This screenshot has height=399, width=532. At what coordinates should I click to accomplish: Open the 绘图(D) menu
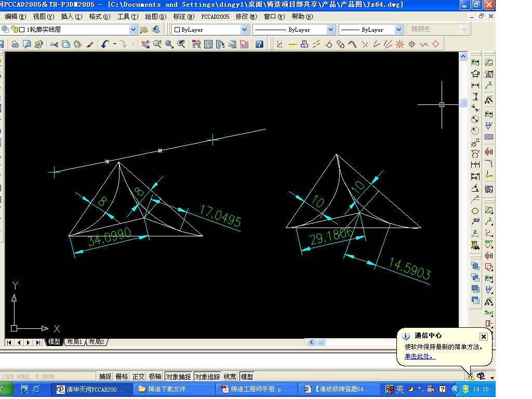pyautogui.click(x=155, y=17)
